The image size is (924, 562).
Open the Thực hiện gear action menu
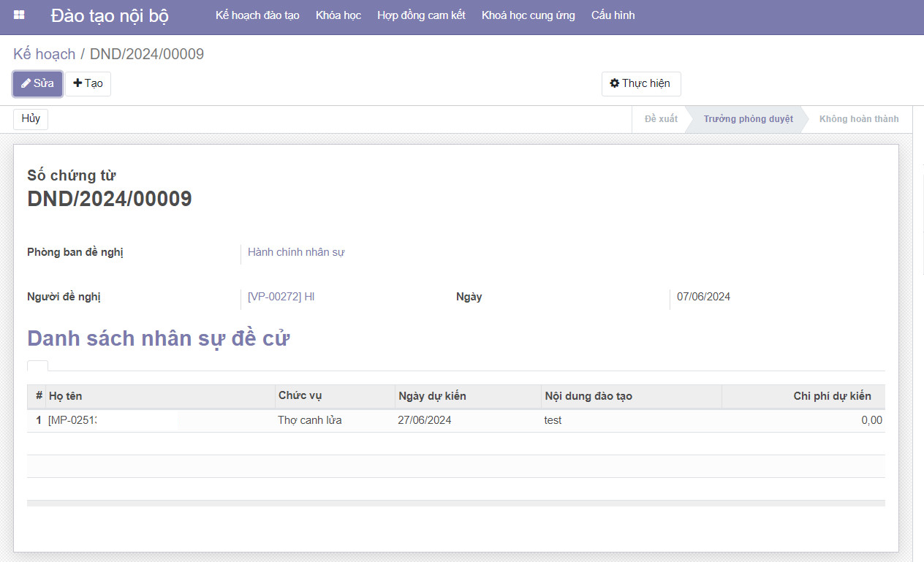point(640,83)
